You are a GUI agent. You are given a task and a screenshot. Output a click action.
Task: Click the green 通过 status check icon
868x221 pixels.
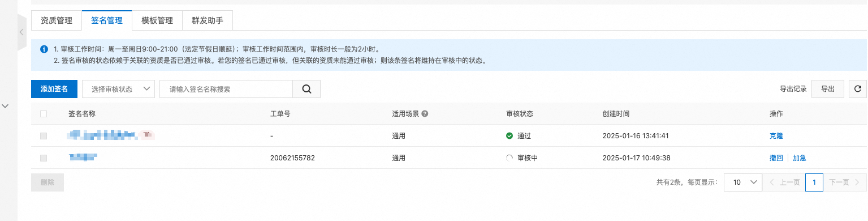click(509, 136)
